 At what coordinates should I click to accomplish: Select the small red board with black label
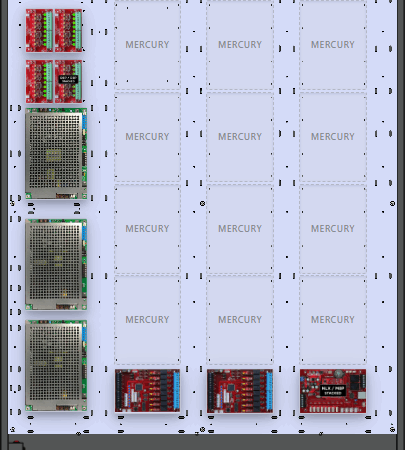pos(68,81)
